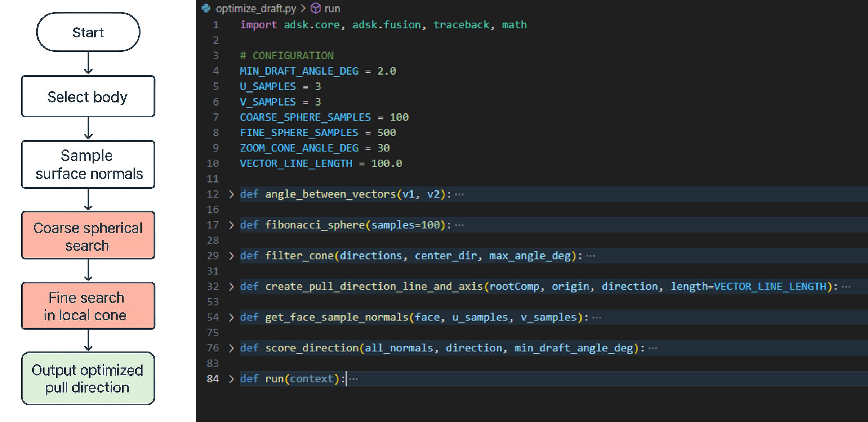This screenshot has height=422, width=868.
Task: Click the folded ellipsis after run(context)
Action: (354, 379)
